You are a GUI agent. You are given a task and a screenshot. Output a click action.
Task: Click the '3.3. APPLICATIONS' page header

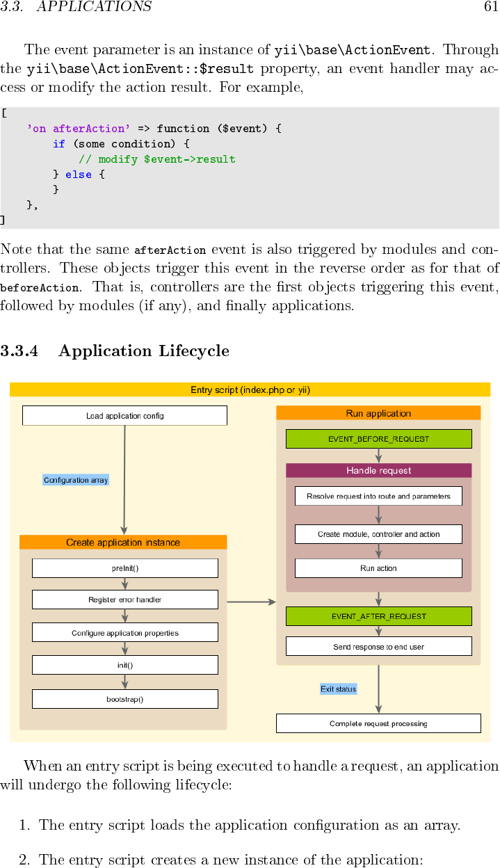pyautogui.click(x=76, y=7)
